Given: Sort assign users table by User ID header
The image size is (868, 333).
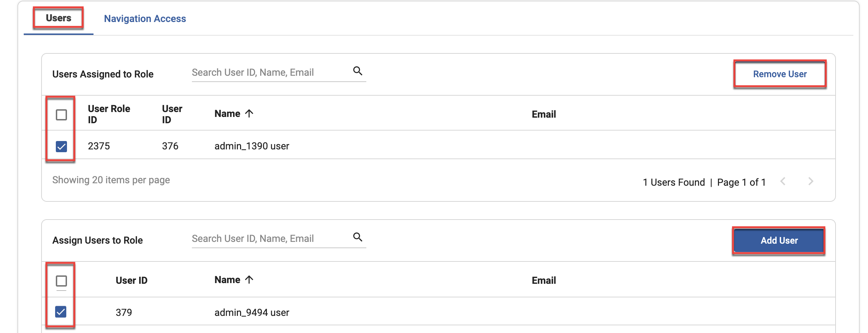Looking at the screenshot, I should pos(132,280).
